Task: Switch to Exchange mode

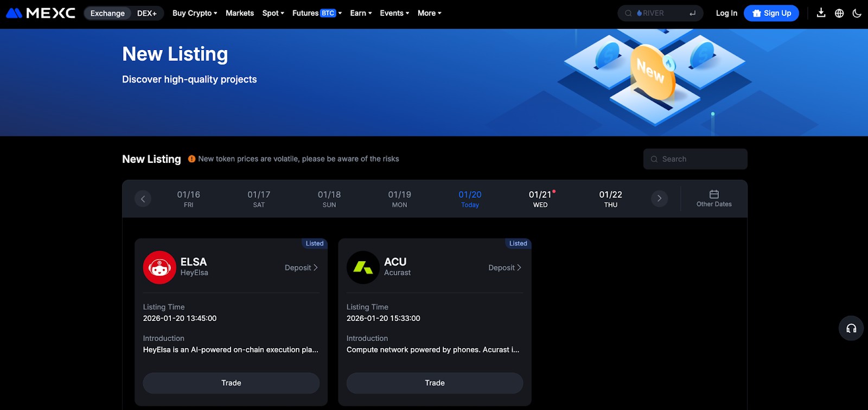Action: [107, 13]
